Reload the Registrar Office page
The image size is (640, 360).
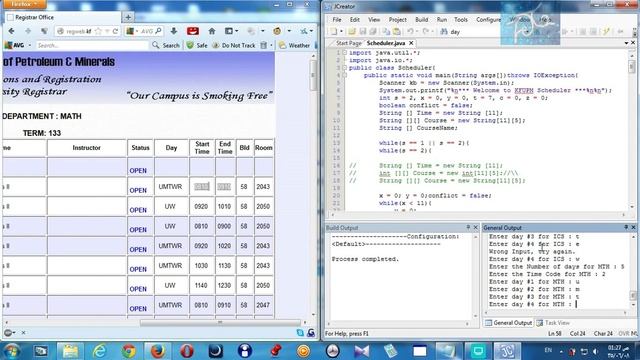116,31
